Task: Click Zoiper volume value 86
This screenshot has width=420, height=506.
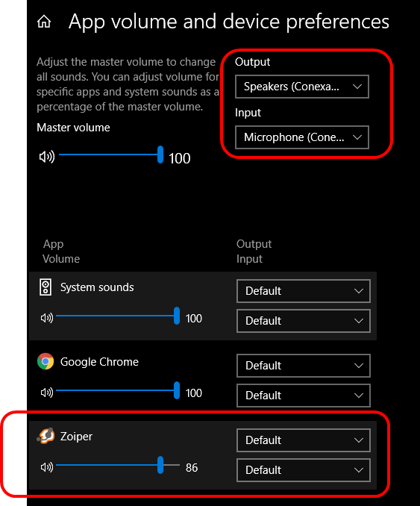Action: (x=192, y=468)
